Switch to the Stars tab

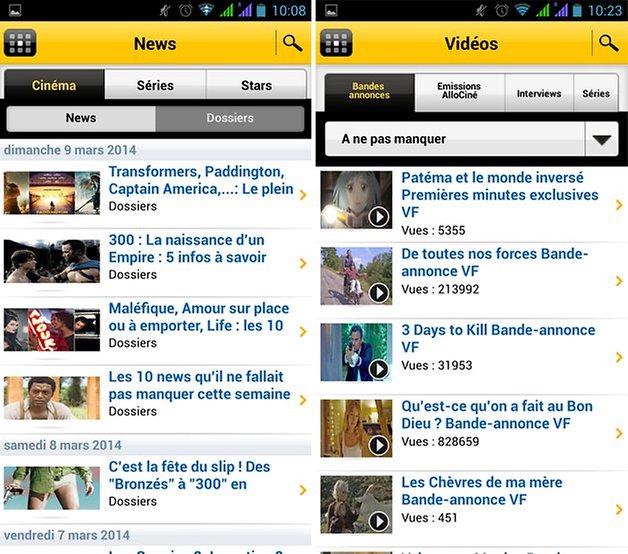click(x=256, y=85)
